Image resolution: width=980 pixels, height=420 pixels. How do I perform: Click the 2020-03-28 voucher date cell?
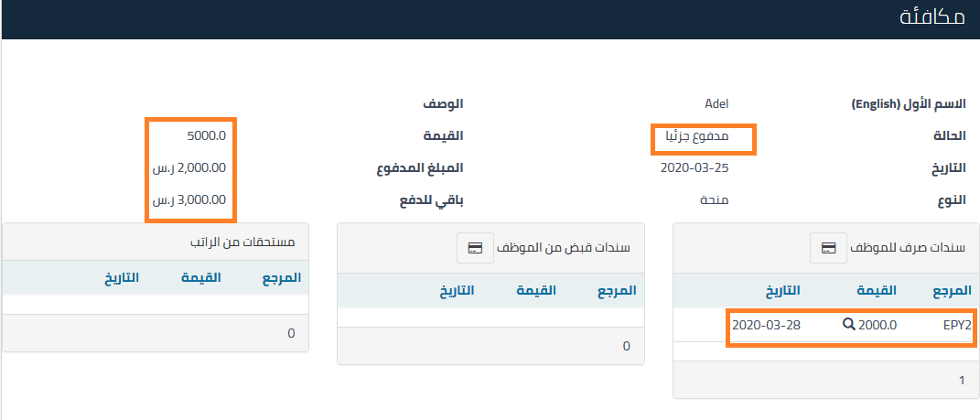coord(766,325)
